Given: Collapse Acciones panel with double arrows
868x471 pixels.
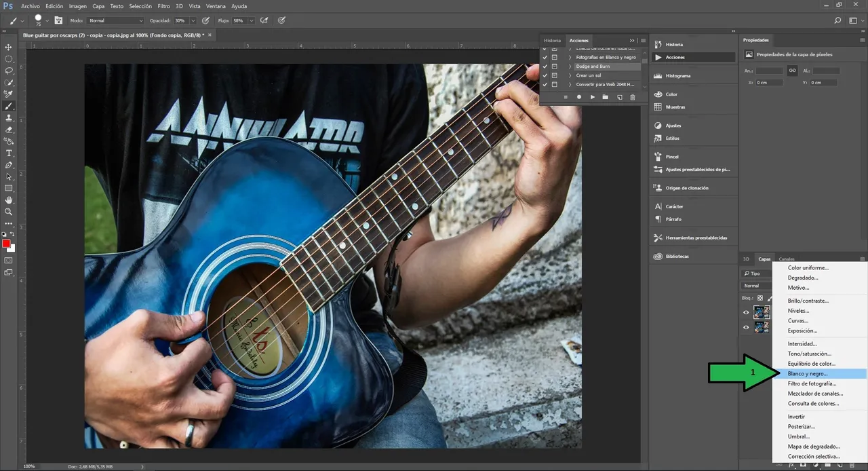Looking at the screenshot, I should click(x=632, y=40).
